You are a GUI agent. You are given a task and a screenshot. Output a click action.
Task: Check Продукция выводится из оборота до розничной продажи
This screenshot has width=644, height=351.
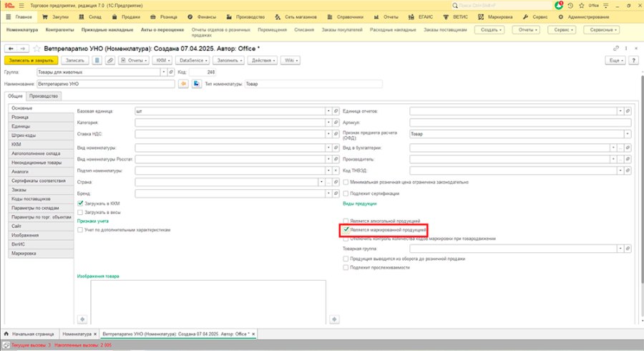click(346, 259)
